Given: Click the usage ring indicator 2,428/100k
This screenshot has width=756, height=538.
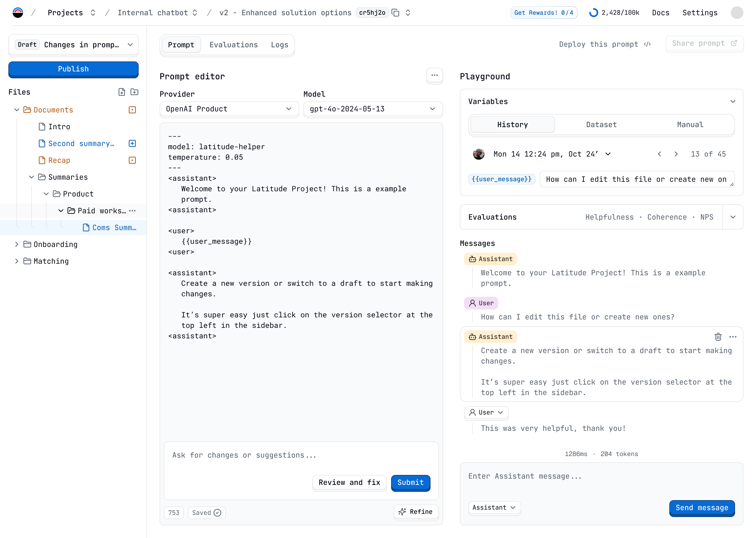Looking at the screenshot, I should pyautogui.click(x=594, y=13).
